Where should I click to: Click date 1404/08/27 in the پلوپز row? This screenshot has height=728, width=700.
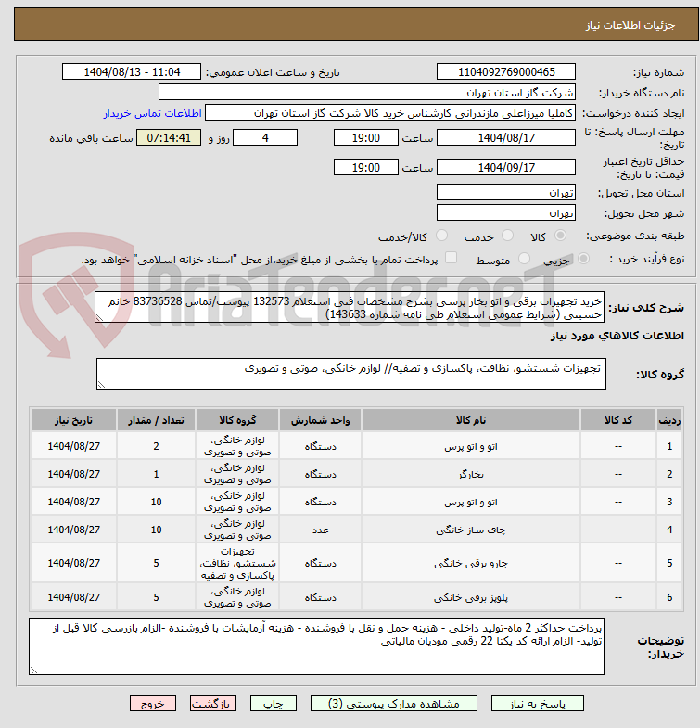tap(74, 597)
